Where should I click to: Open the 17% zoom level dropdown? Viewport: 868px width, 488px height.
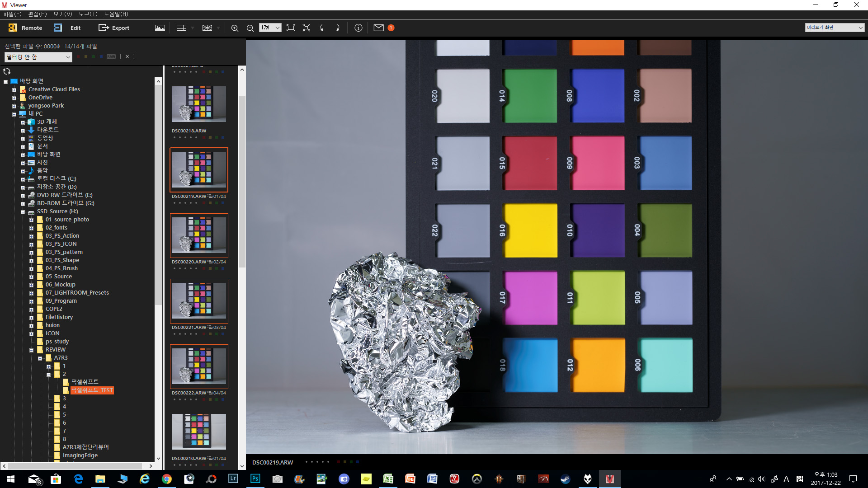[270, 28]
